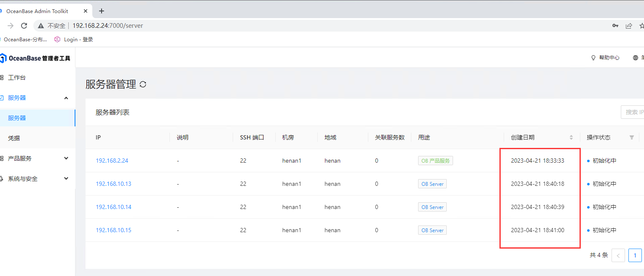Screen dimensions: 644x276
Task: Expand the 系统与安全 menu
Action: tap(38, 179)
